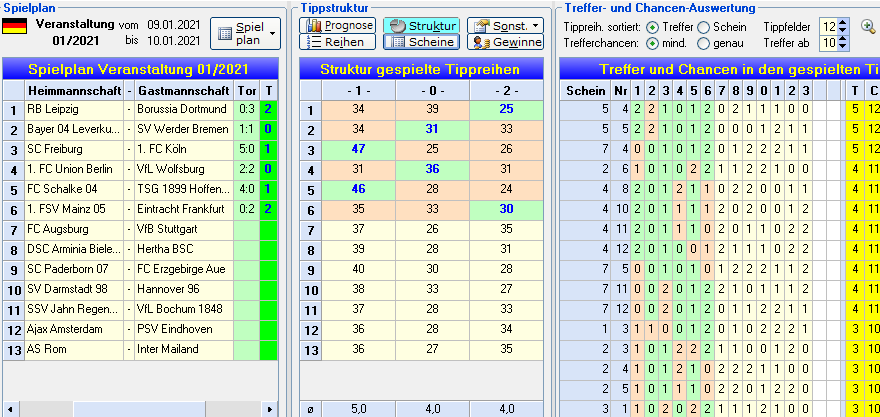Select the Eintracht Frankfurt cell

coord(184,209)
